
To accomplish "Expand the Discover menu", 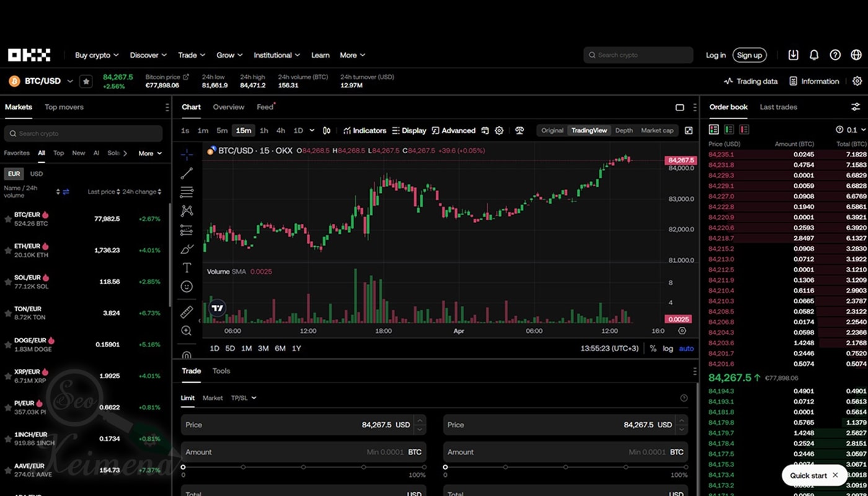I will click(x=148, y=55).
